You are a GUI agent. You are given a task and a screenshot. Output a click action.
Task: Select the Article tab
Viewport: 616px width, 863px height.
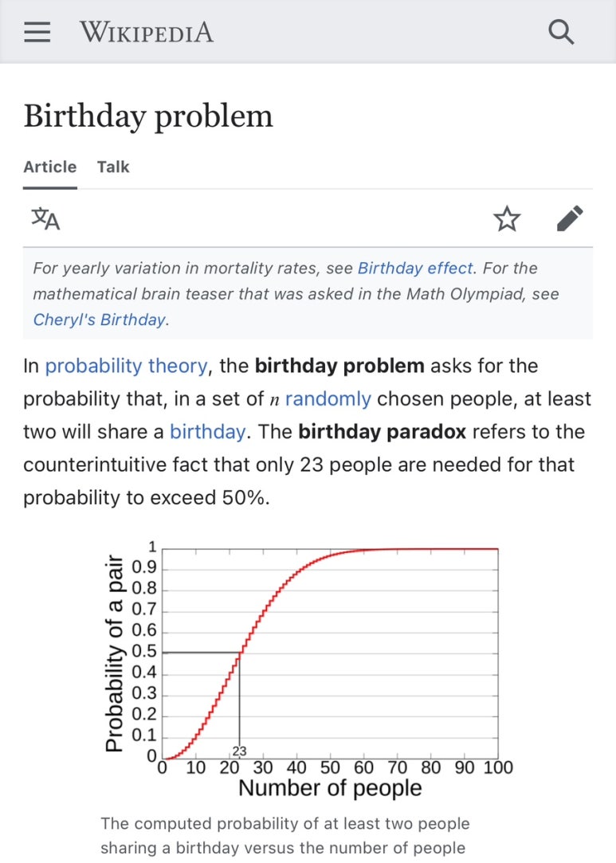pos(50,167)
